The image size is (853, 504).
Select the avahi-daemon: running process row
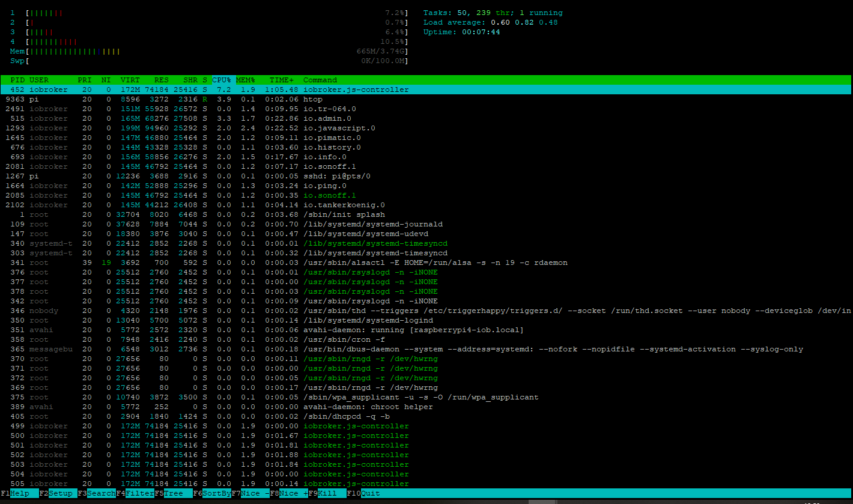(426, 330)
